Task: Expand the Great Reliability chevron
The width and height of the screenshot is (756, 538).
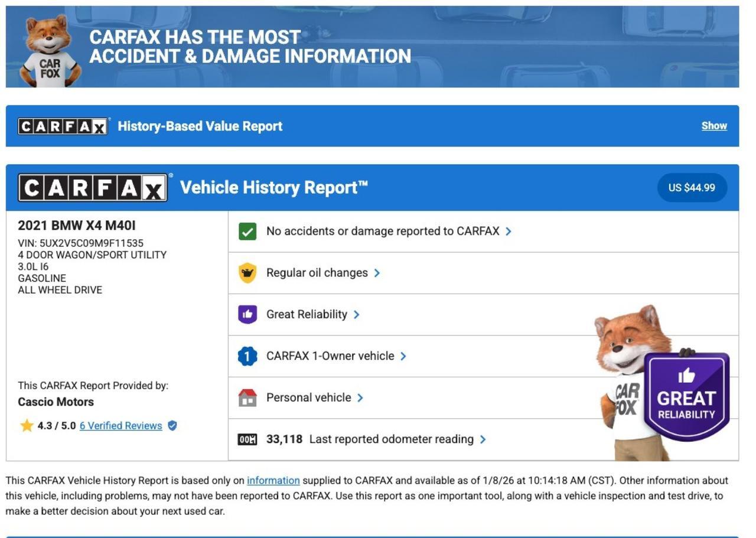Action: (356, 314)
